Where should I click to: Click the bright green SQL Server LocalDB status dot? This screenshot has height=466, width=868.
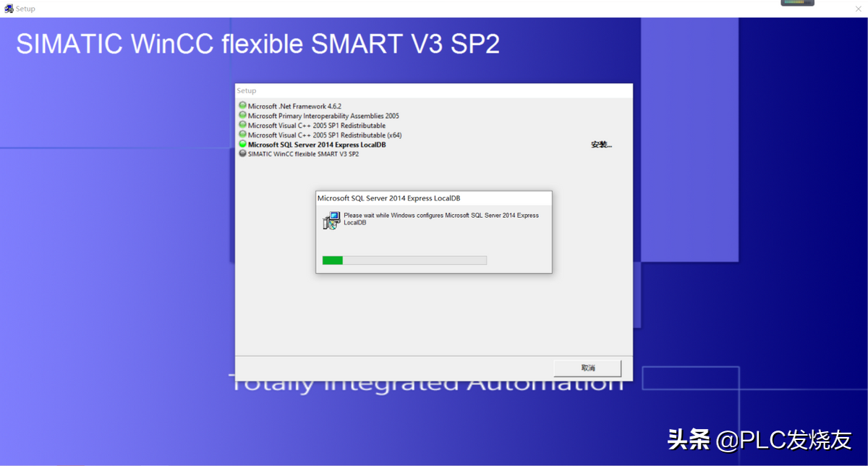(242, 144)
